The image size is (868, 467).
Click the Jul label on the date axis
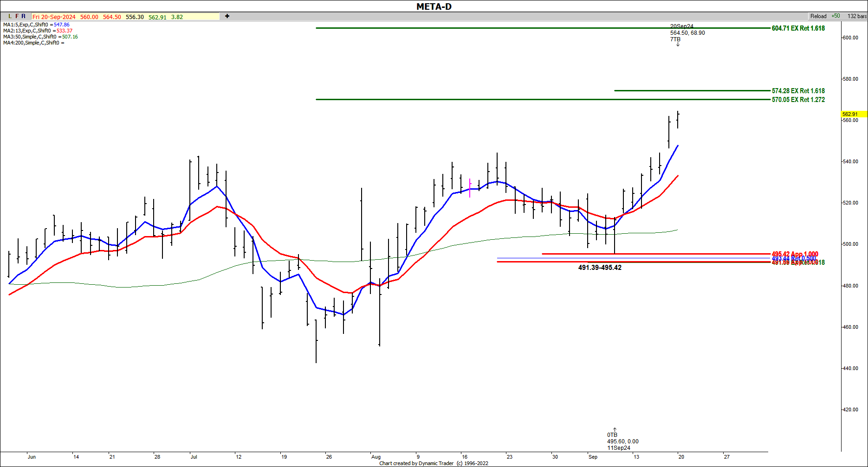(194, 457)
